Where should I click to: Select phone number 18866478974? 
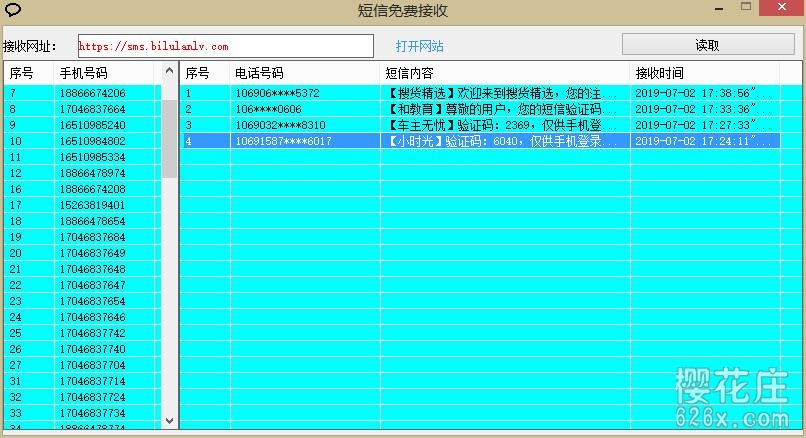[93, 173]
